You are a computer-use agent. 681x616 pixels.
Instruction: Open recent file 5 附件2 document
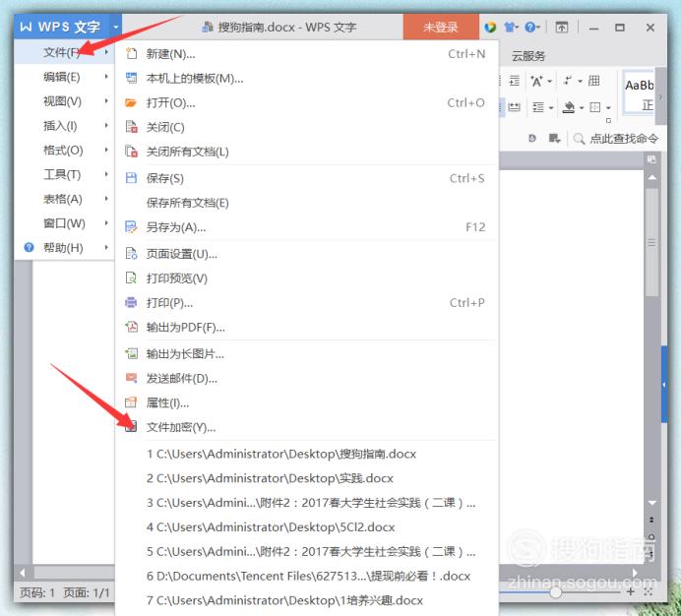tap(306, 552)
